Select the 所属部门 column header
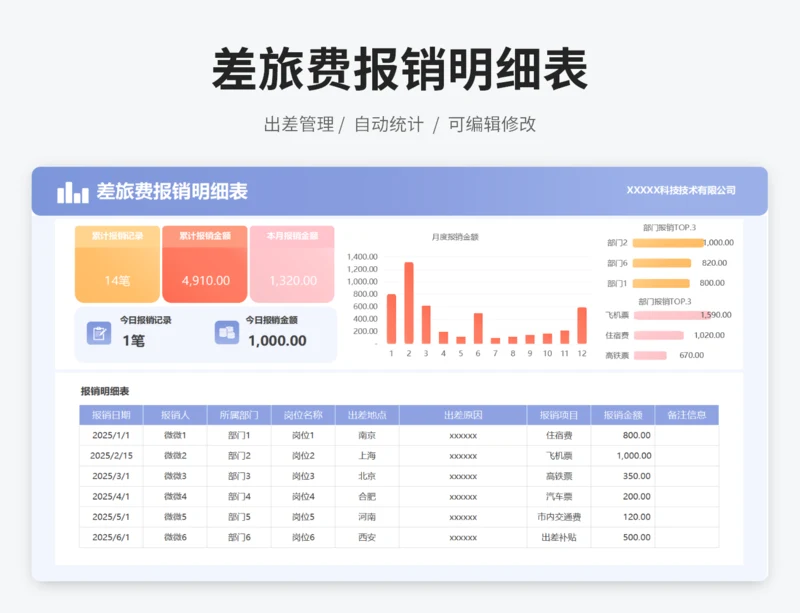800x613 pixels. 239,415
